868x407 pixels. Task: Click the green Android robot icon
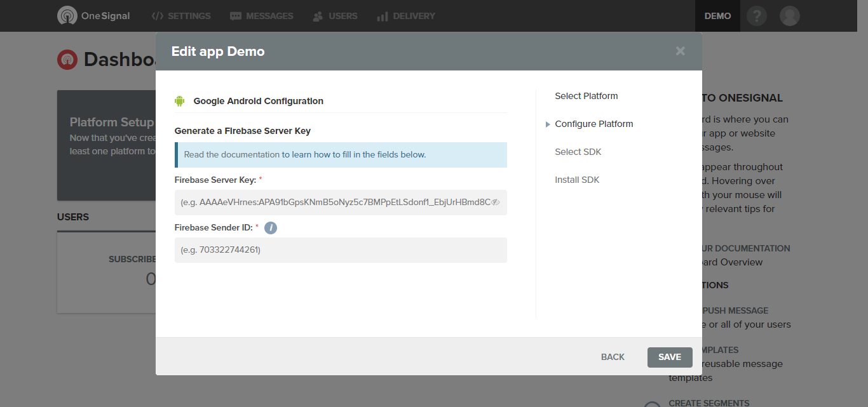[179, 101]
